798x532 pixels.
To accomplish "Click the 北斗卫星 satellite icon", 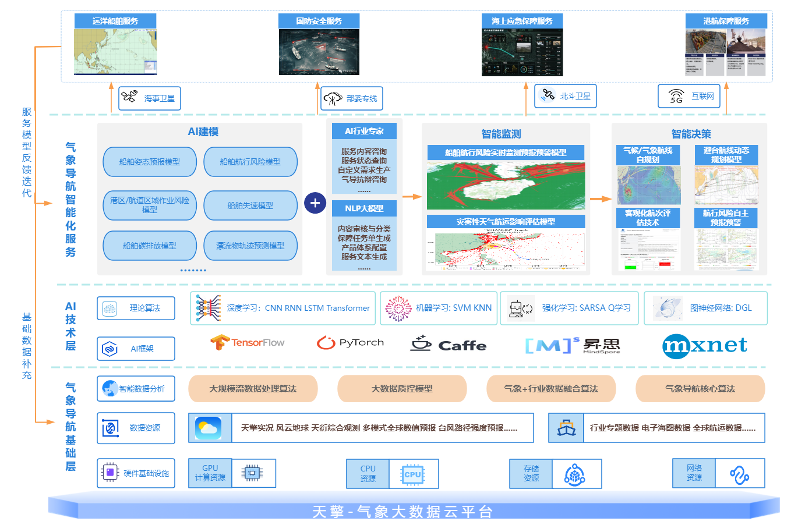I will (548, 95).
